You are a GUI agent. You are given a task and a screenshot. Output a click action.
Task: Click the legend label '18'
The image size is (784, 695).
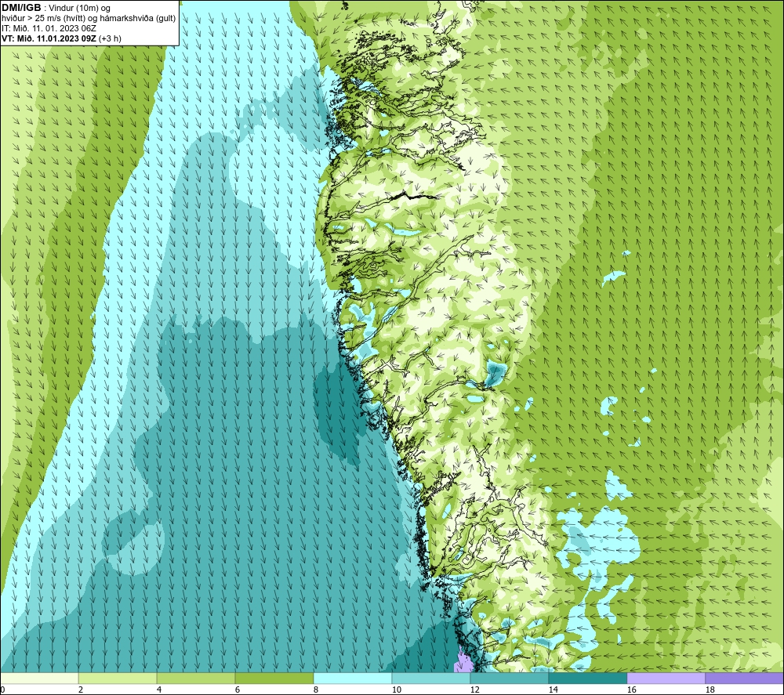click(x=710, y=690)
